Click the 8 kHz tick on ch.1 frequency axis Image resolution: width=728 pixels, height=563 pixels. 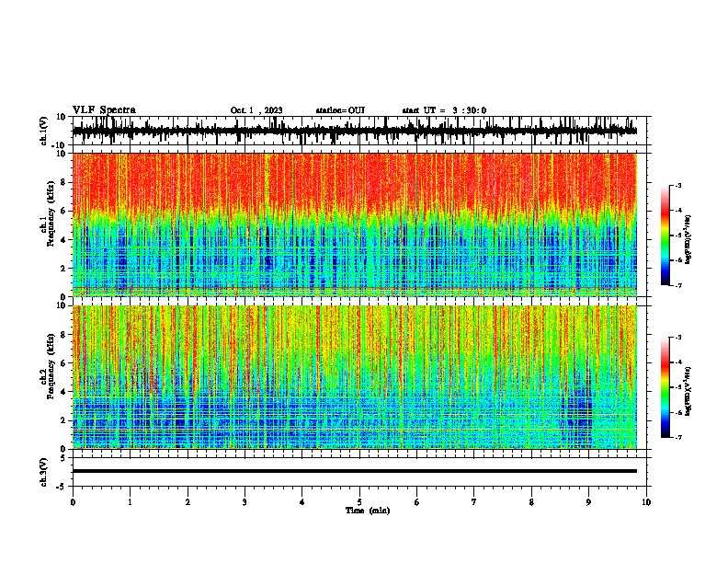64,182
